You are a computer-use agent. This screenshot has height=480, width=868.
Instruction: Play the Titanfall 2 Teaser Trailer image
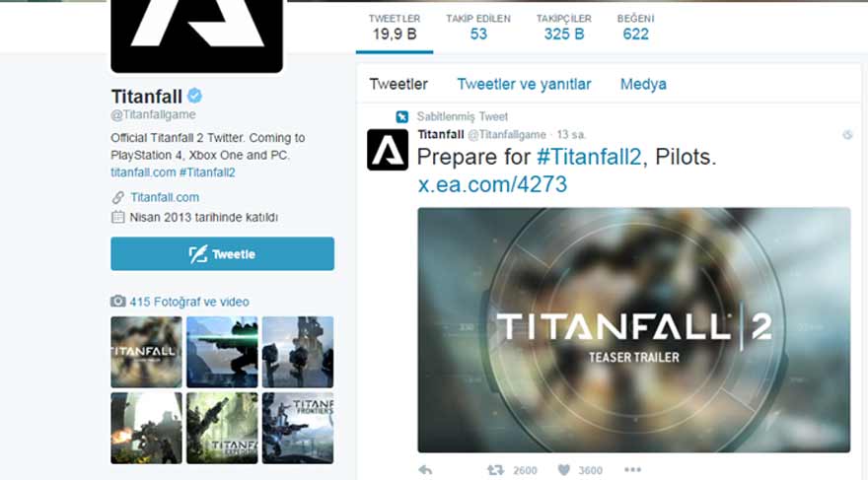coord(634,329)
